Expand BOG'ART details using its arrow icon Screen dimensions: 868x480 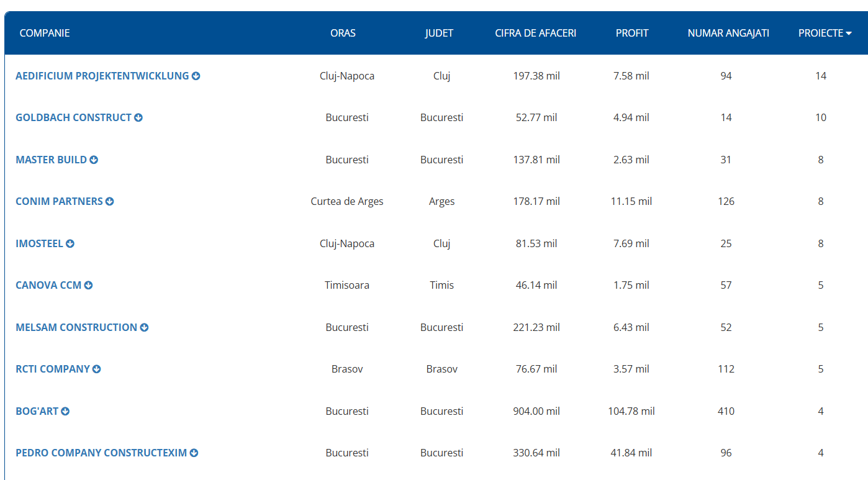click(x=65, y=412)
